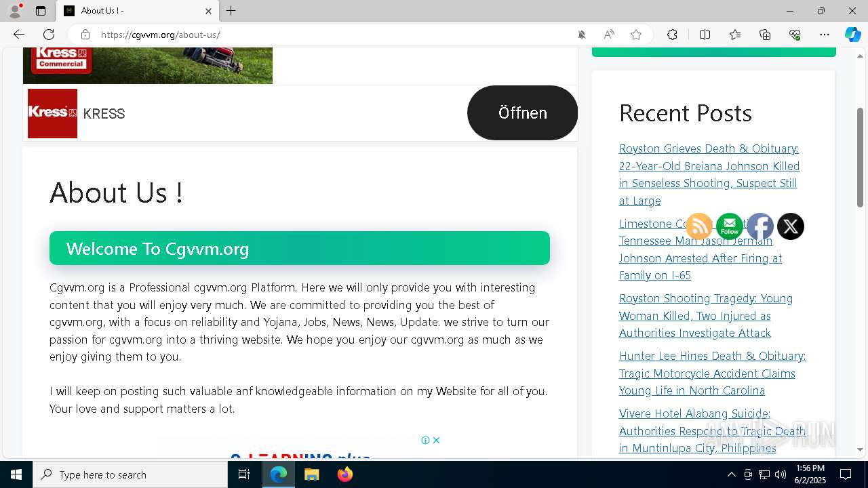Open the tab actions menu icon
Image resolution: width=868 pixels, height=488 pixels.
(41, 11)
